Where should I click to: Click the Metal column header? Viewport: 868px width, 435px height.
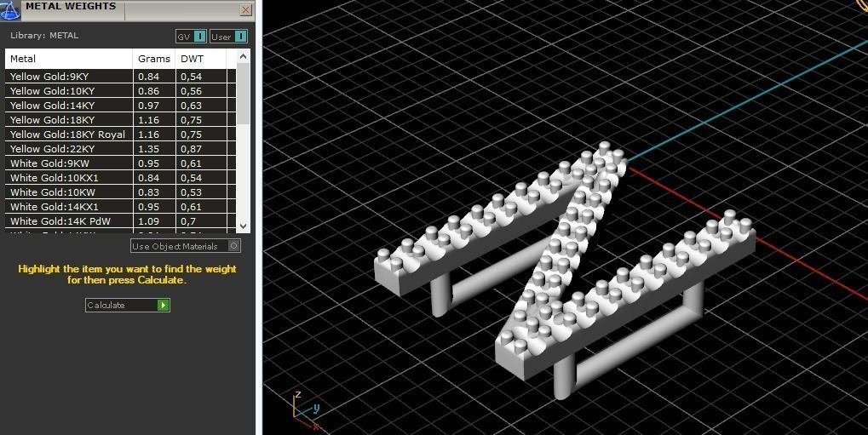[x=69, y=59]
